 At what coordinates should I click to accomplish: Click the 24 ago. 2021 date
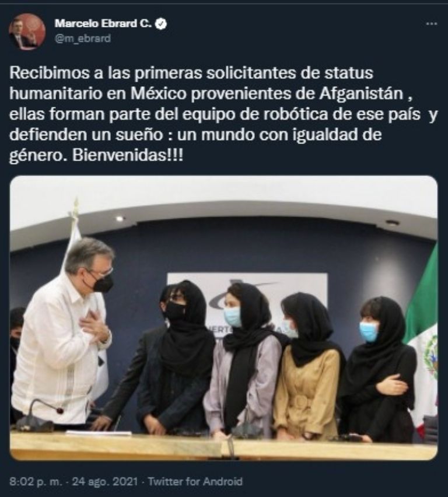[x=105, y=482]
